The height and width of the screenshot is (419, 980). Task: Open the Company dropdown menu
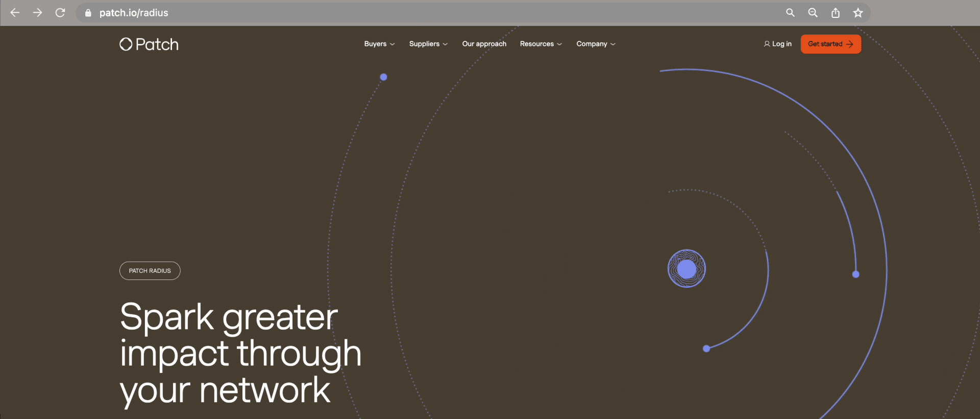(596, 44)
